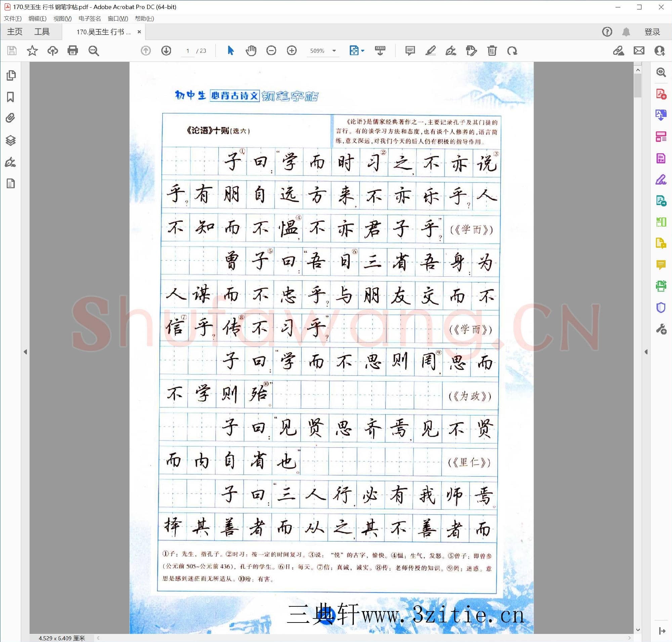This screenshot has width=672, height=642.
Task: Activate the selection arrow tool
Action: [x=230, y=51]
